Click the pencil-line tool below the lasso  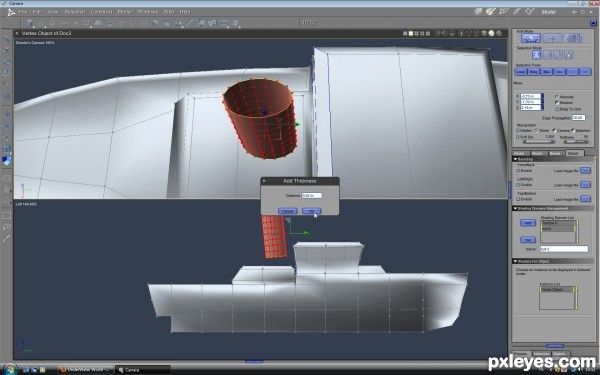click(x=7, y=239)
